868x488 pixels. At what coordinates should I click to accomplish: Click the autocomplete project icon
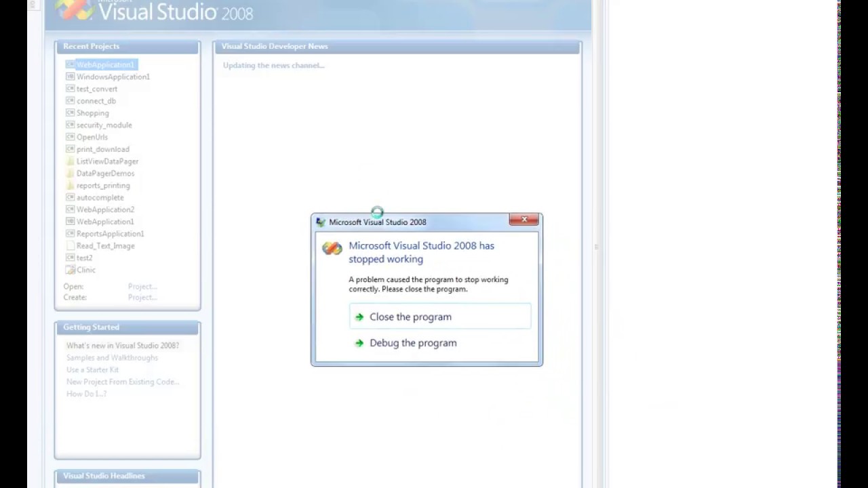click(70, 197)
